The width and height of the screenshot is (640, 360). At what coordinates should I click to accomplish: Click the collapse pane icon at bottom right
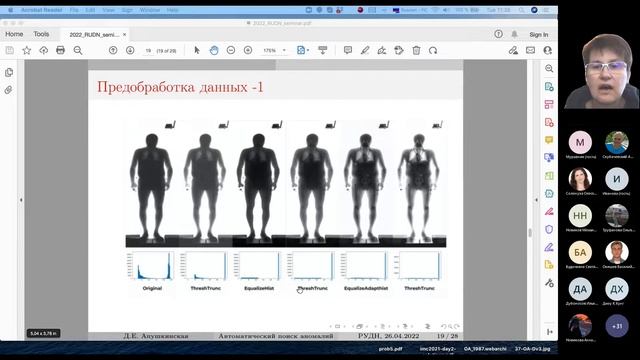(549, 332)
